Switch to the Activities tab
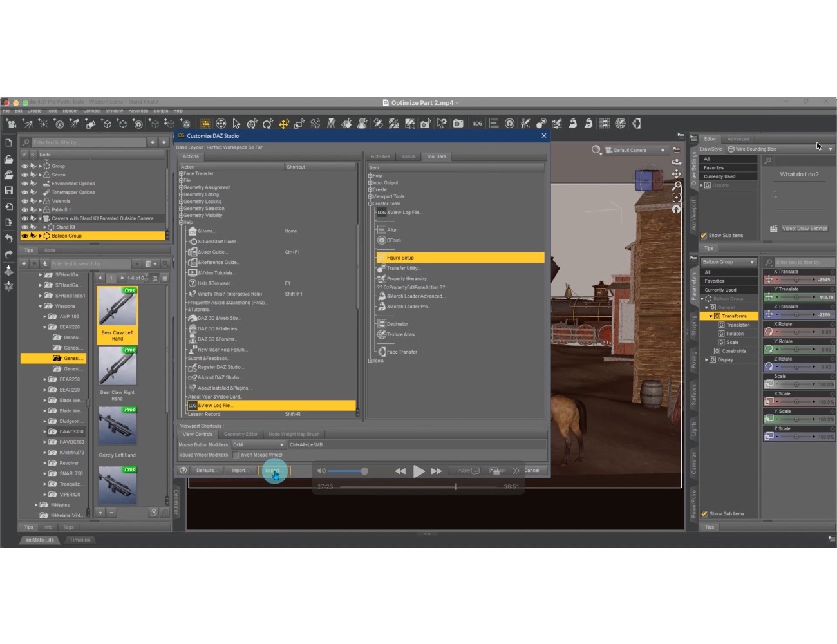Image resolution: width=837 pixels, height=644 pixels. pos(381,156)
